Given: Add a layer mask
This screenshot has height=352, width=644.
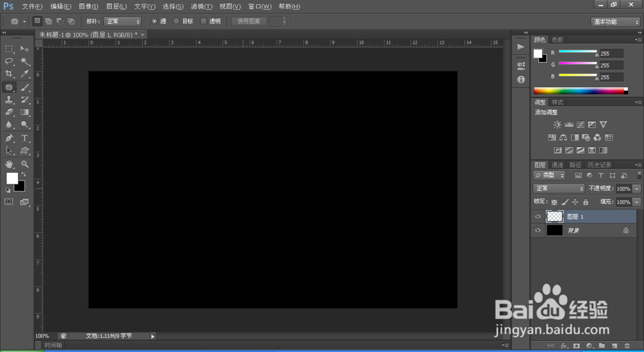Looking at the screenshot, I should tap(576, 346).
